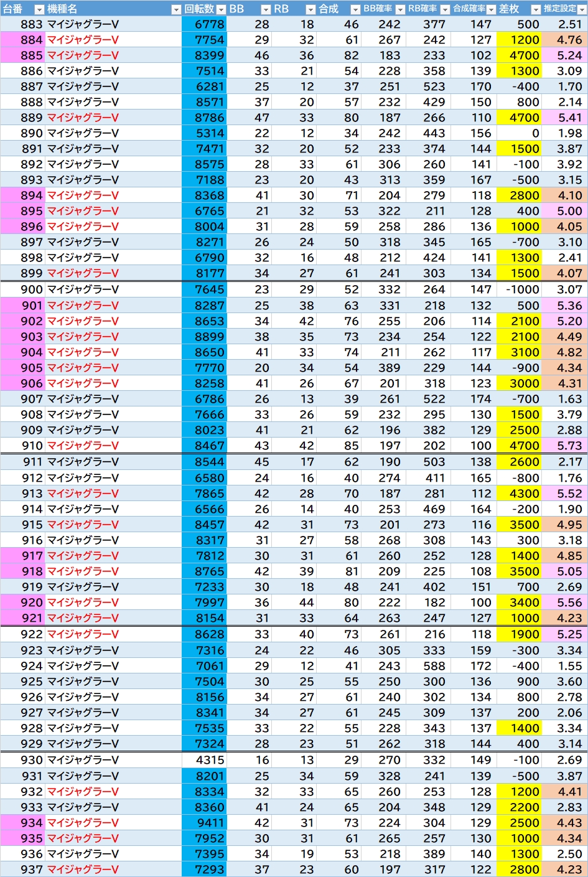This screenshot has height=877, width=588.
Task: Select machine number 883 cell
Action: (x=22, y=24)
